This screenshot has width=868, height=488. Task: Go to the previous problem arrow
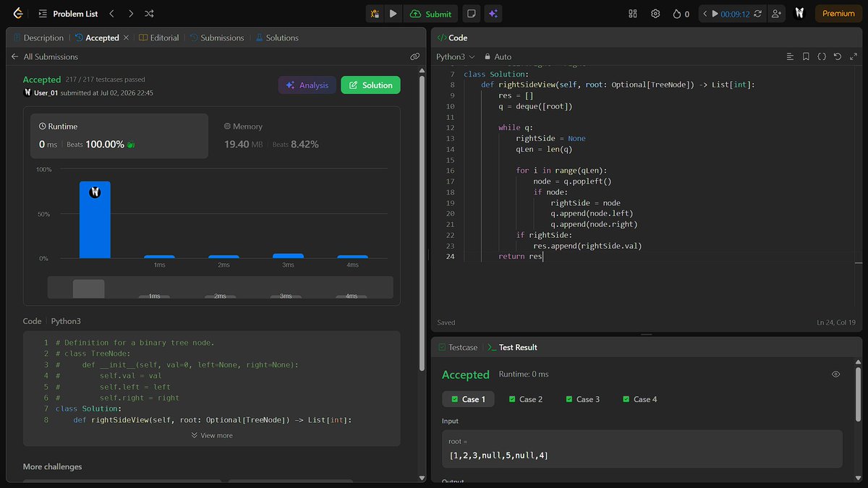click(x=111, y=14)
